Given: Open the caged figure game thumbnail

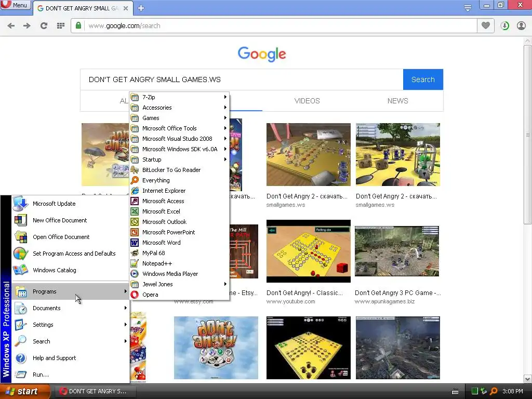Looking at the screenshot, I should tap(397, 154).
